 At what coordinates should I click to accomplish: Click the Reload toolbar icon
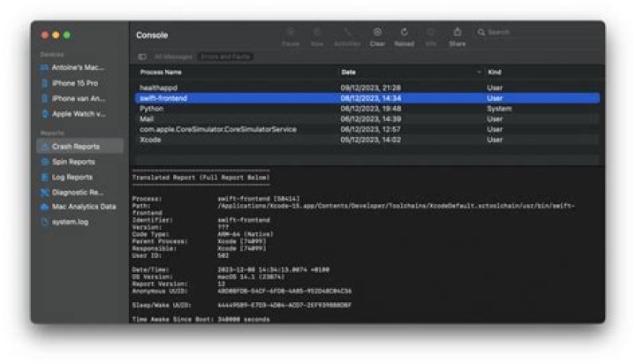point(404,33)
